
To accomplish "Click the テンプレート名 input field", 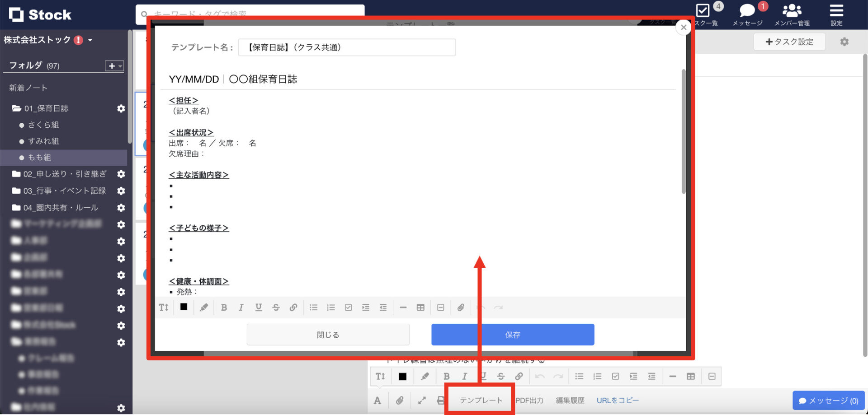I will [x=347, y=47].
